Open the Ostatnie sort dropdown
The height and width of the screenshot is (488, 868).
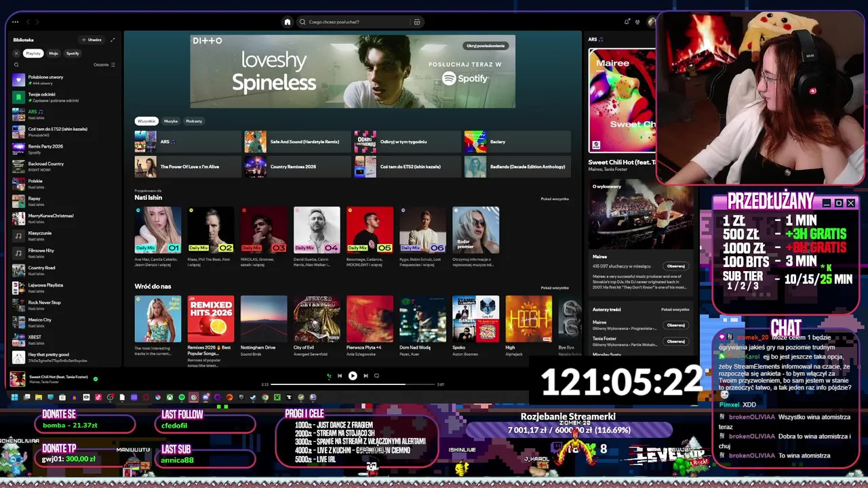click(x=104, y=65)
